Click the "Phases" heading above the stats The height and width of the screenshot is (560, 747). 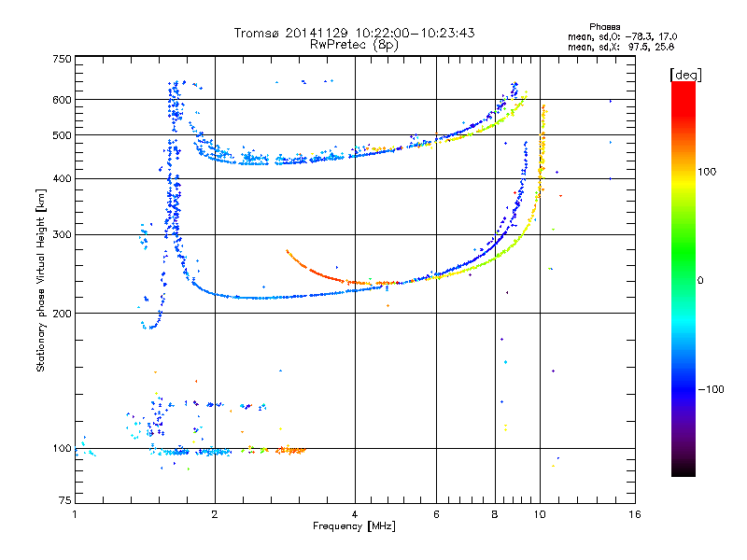(604, 27)
